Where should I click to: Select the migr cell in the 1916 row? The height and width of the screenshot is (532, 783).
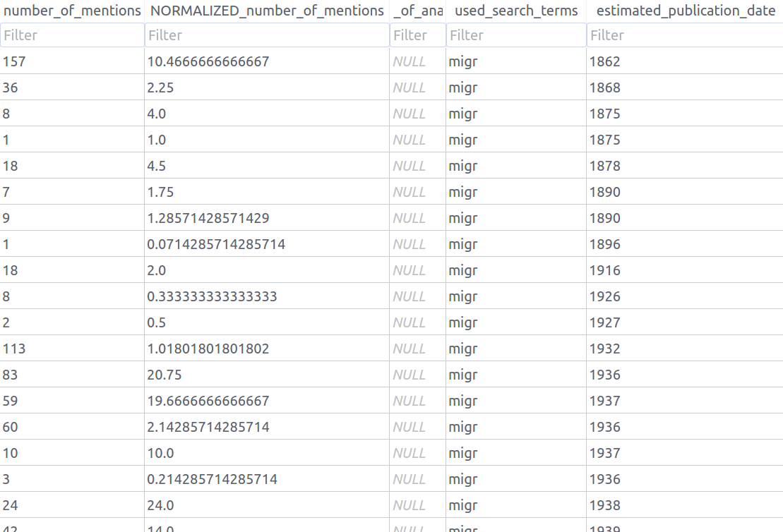point(515,270)
